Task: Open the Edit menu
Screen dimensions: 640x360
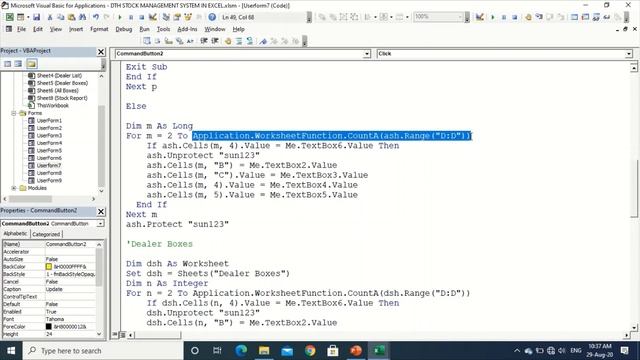Action: 38,29
